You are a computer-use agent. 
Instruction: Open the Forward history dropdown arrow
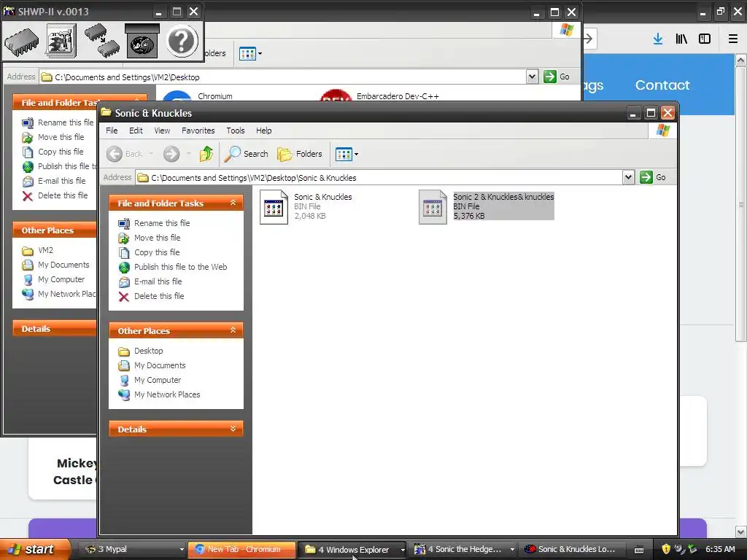[x=189, y=154]
